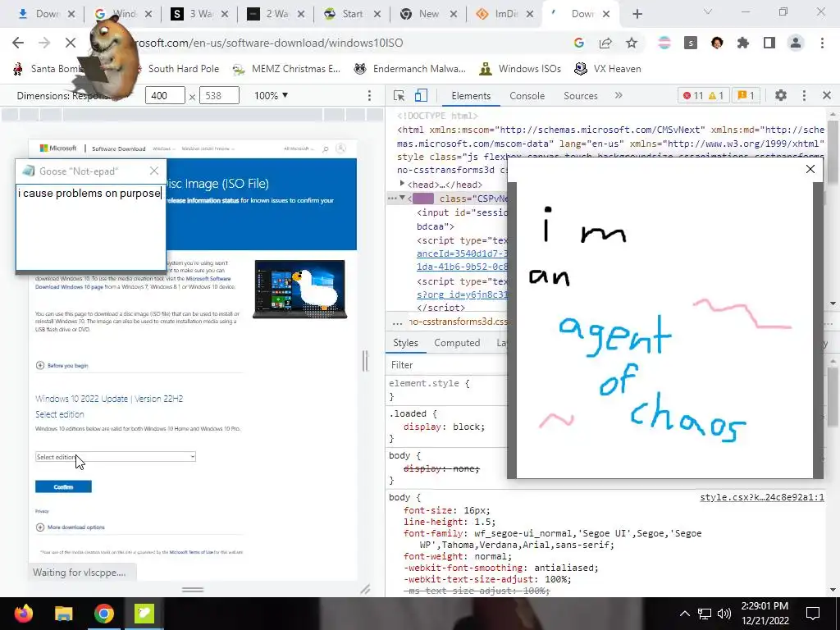Open the volume control in tray
The image size is (840, 630).
point(724,614)
